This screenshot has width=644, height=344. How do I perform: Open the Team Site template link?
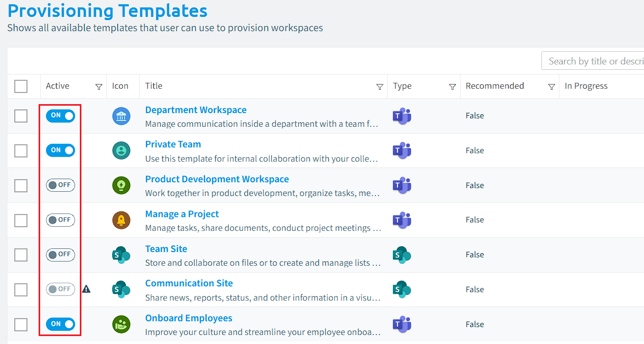coord(166,249)
